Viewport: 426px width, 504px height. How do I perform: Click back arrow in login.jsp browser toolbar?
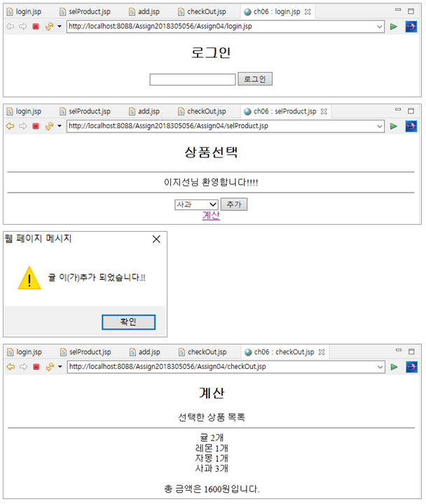tap(11, 27)
